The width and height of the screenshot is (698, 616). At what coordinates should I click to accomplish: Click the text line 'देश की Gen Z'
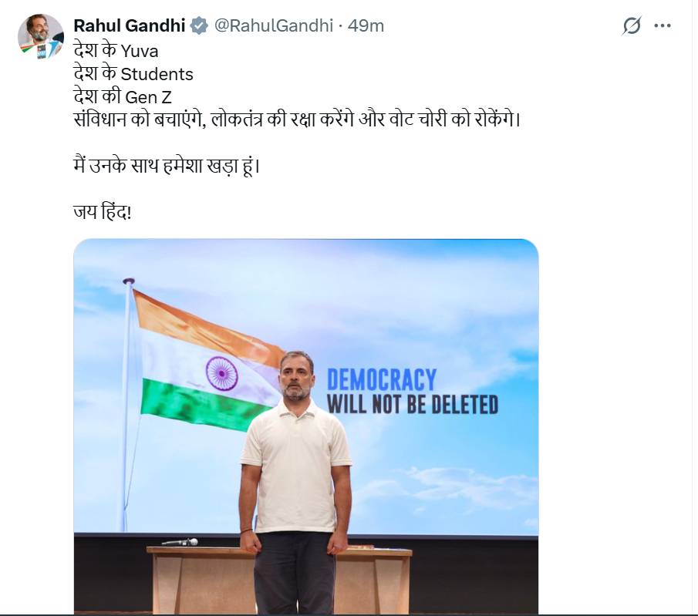point(122,98)
